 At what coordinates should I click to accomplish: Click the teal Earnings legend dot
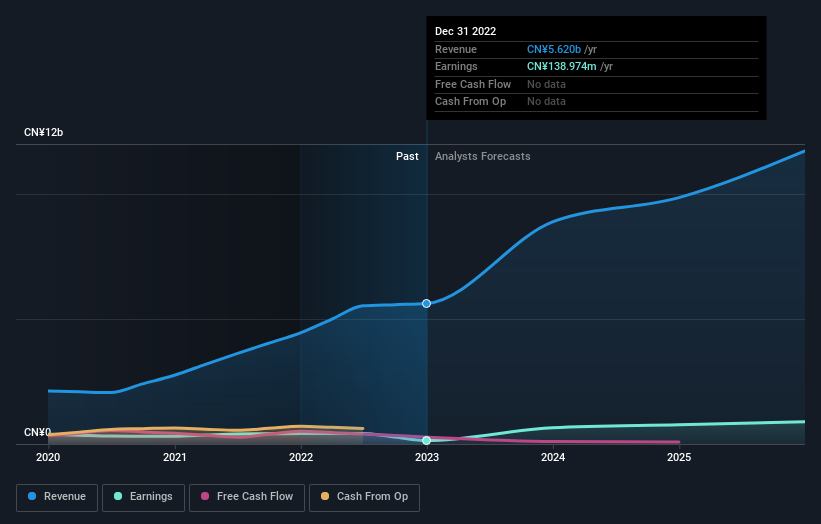118,496
